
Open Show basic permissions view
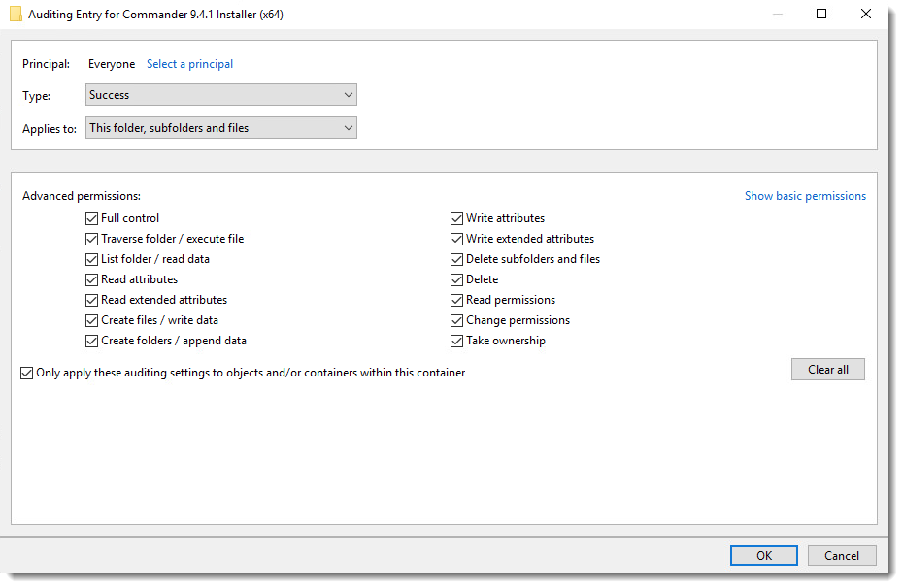(x=805, y=195)
